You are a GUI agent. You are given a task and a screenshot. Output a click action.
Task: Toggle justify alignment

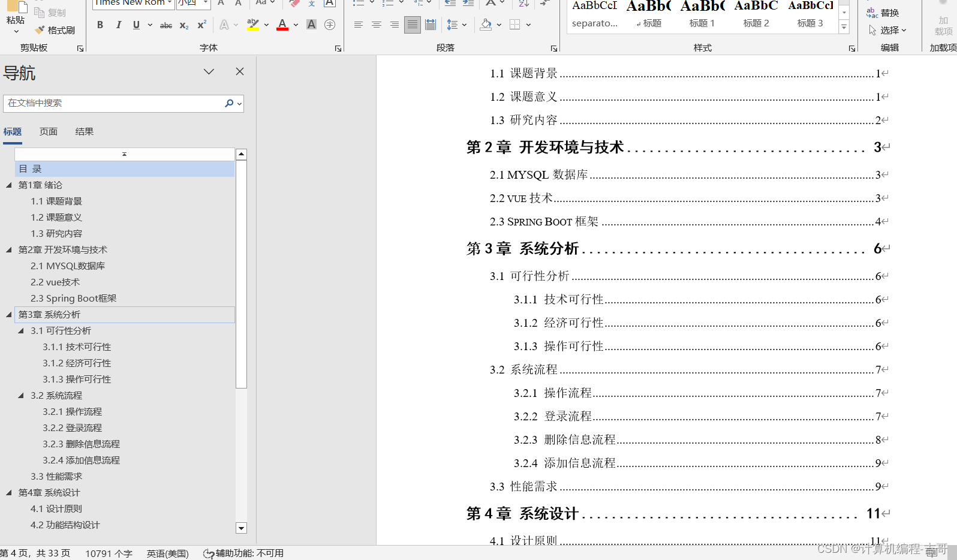[412, 25]
